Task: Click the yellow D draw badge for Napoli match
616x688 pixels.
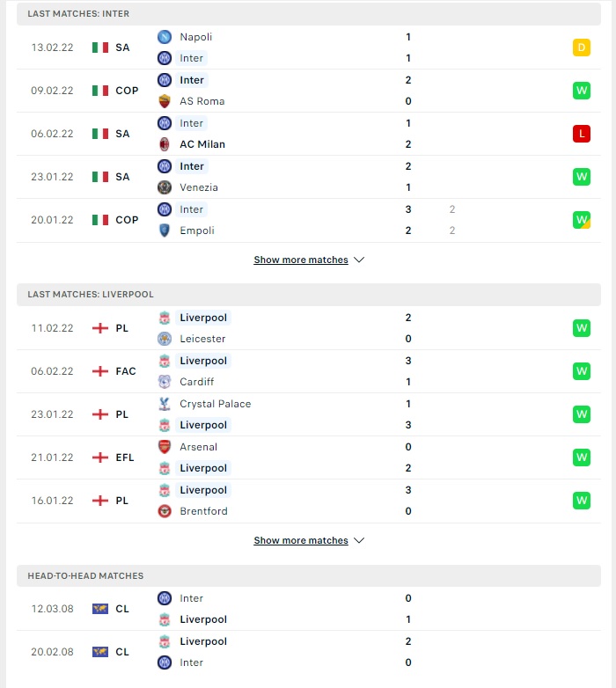Action: pos(582,48)
